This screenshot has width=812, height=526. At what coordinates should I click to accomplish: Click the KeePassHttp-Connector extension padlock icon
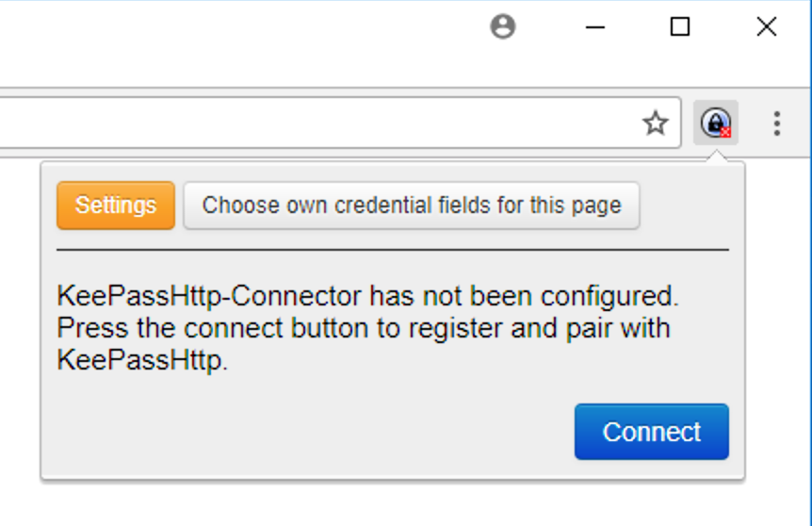(x=716, y=123)
